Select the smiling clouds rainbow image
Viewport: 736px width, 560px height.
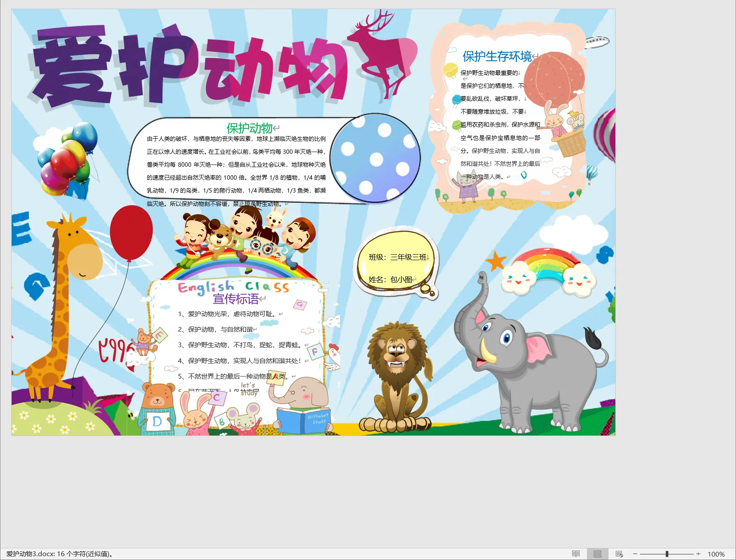549,273
